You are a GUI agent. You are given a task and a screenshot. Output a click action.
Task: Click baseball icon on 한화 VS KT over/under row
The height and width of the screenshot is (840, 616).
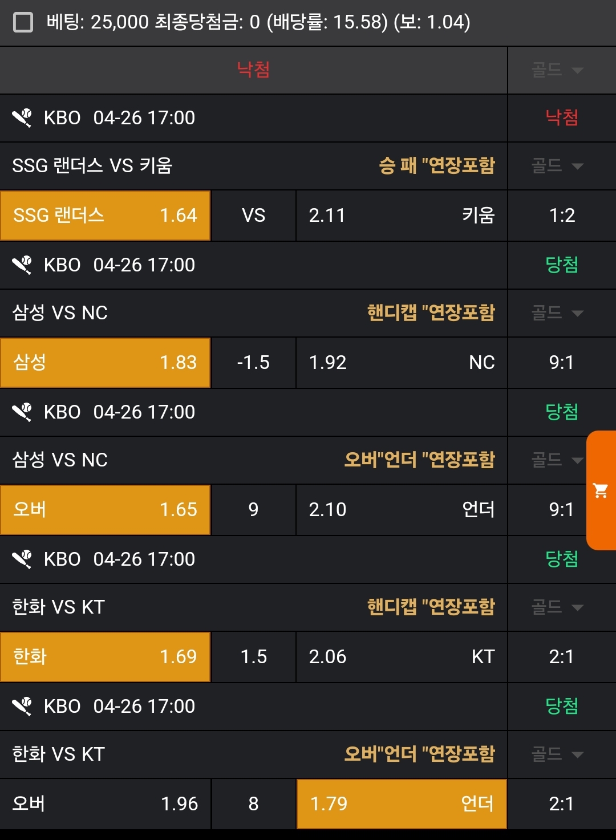pos(22,707)
